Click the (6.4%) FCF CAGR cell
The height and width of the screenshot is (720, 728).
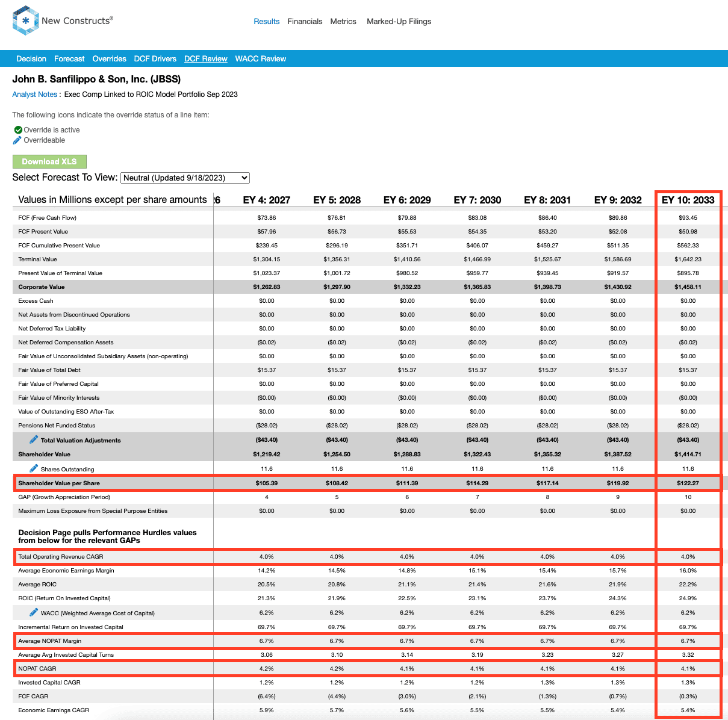coord(267,696)
